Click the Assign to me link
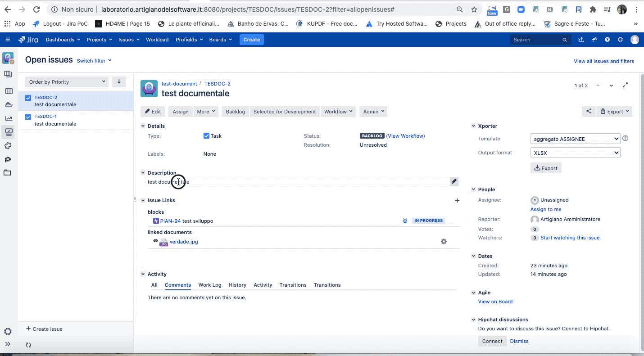Image resolution: width=644 pixels, height=356 pixels. point(546,209)
